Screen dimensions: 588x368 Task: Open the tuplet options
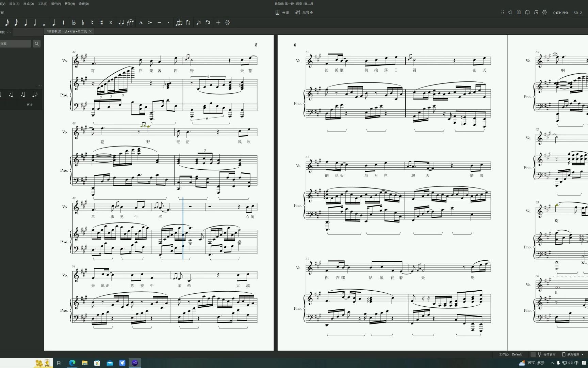[179, 22]
